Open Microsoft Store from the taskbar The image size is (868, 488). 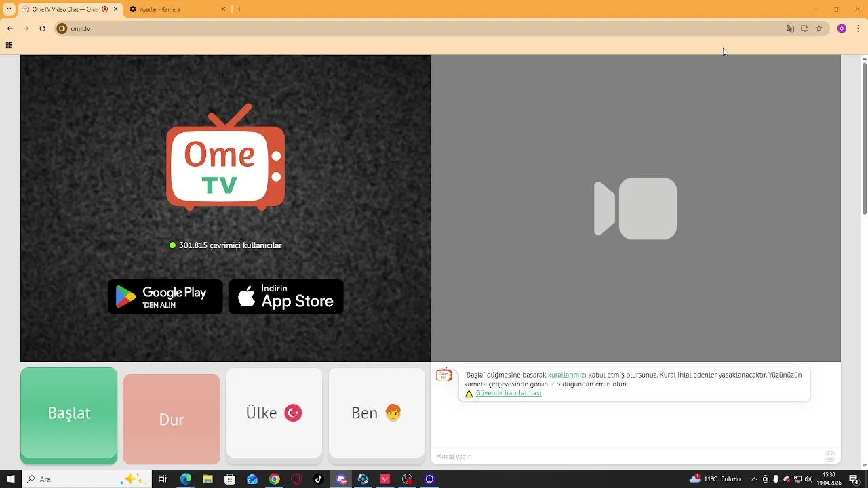pyautogui.click(x=230, y=479)
